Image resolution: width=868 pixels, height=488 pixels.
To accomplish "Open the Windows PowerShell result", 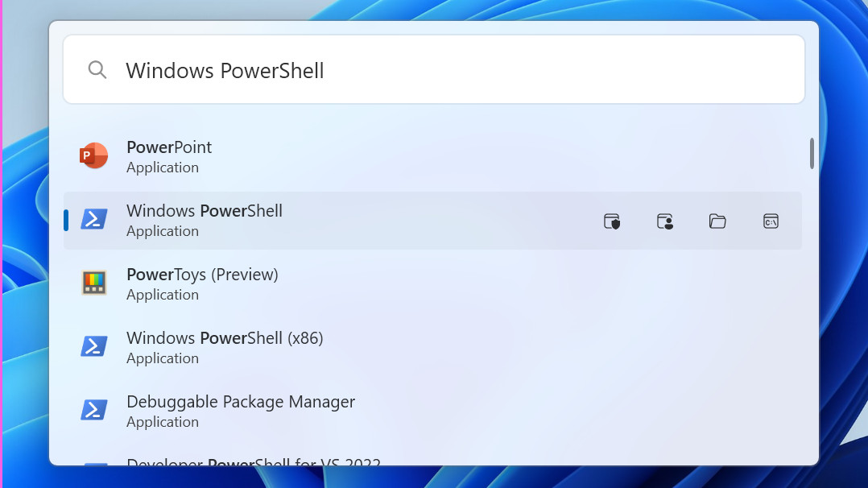I will point(205,212).
